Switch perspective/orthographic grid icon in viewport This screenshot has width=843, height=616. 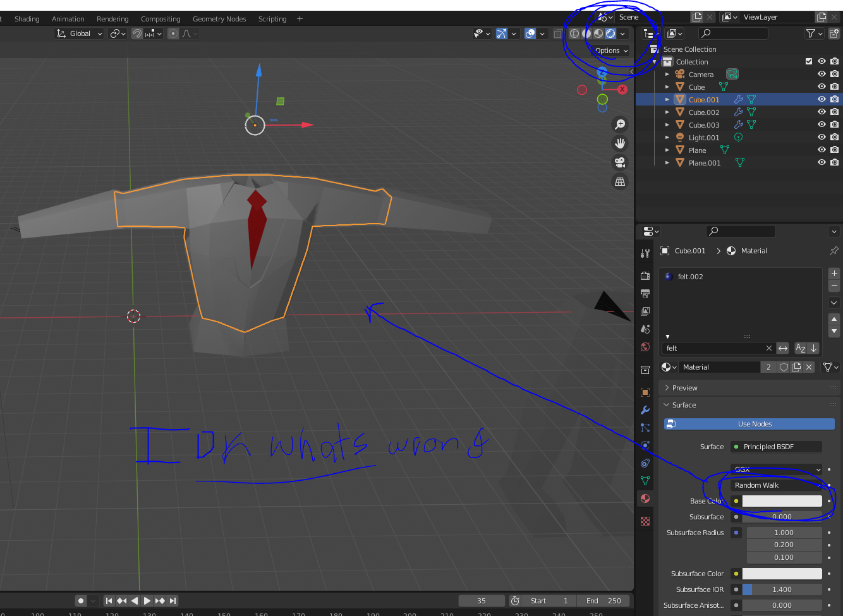[x=620, y=182]
